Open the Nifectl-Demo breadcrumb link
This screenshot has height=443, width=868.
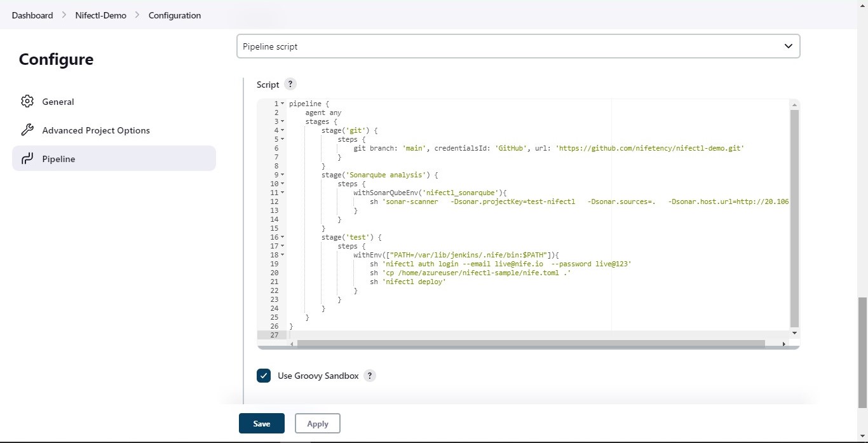pos(100,15)
